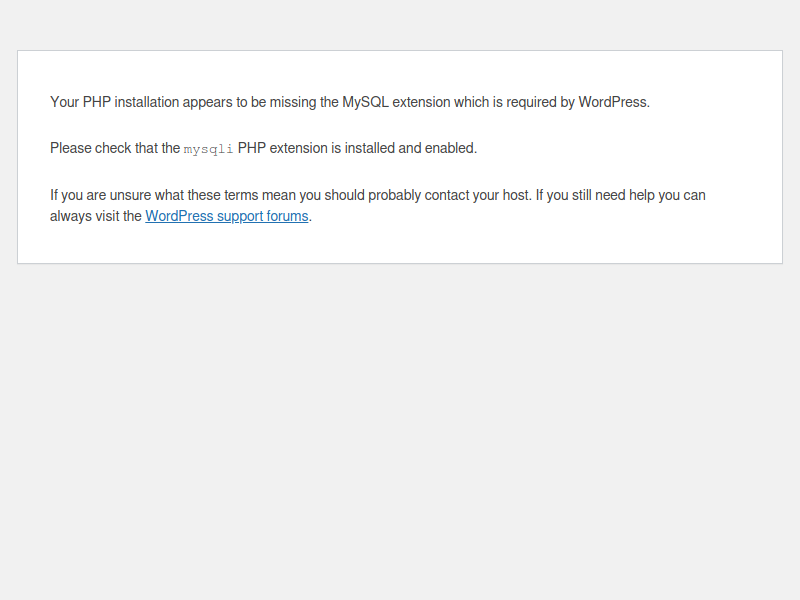The image size is (800, 600).
Task: Click the word 'missing' in the first line
Action: tap(291, 102)
